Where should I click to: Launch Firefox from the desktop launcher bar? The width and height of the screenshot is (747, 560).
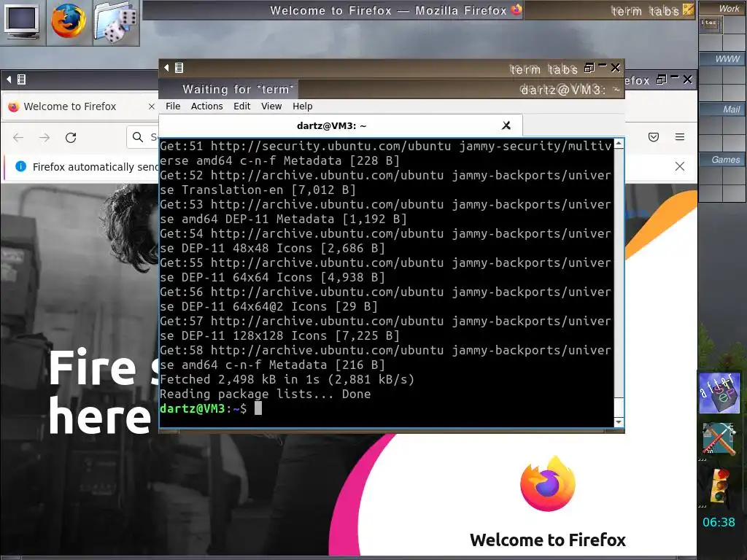(69, 21)
